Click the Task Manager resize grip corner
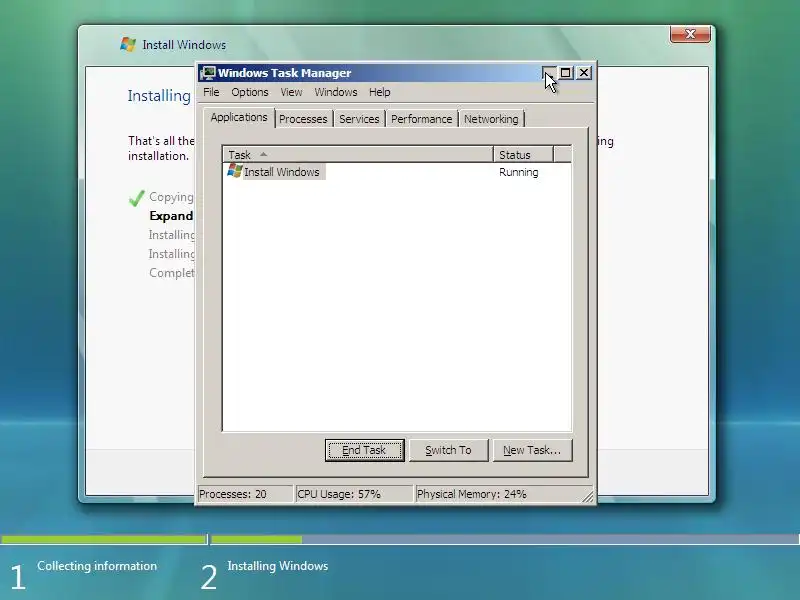Image resolution: width=800 pixels, height=600 pixels. (588, 496)
